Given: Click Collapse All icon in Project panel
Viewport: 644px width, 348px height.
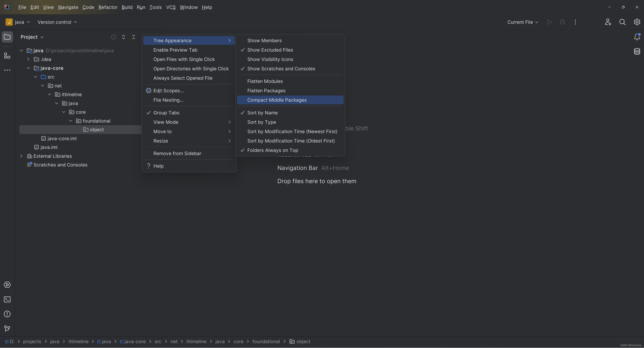Looking at the screenshot, I should [x=133, y=37].
